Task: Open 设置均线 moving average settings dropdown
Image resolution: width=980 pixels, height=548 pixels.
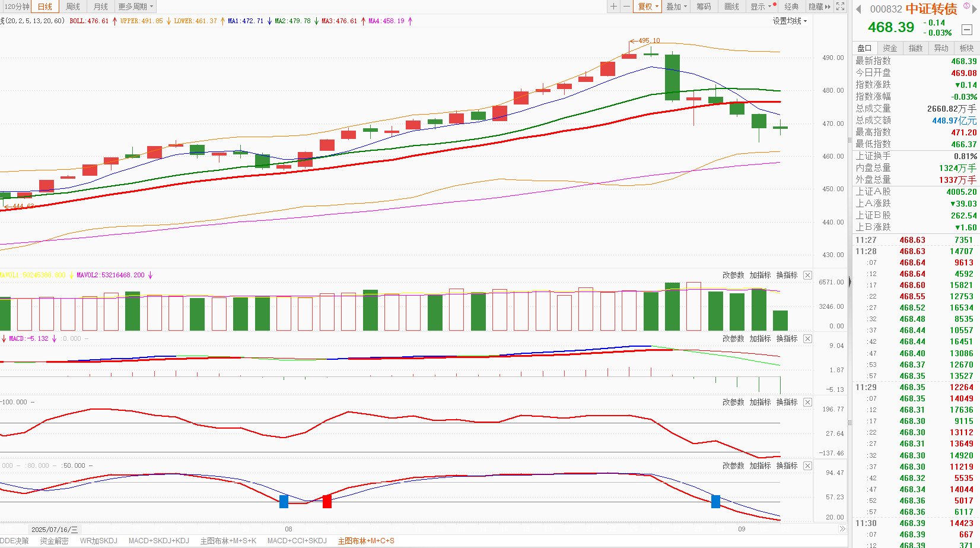Action: coord(790,21)
